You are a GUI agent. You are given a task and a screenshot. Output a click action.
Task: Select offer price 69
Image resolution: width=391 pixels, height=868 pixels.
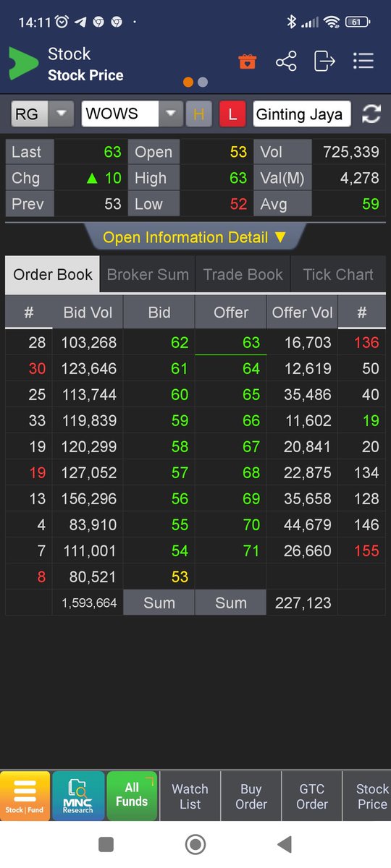coord(251,498)
